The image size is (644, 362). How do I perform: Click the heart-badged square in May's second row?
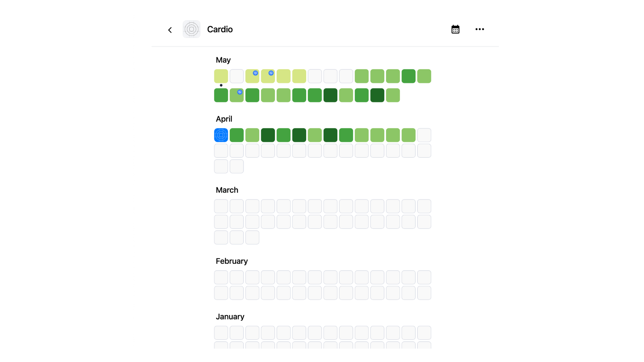pyautogui.click(x=237, y=95)
